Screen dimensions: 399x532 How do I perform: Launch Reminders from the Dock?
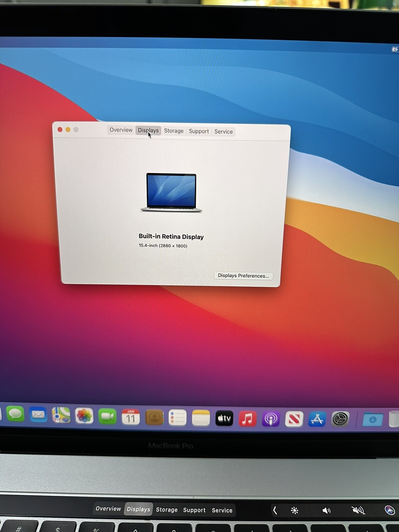coord(178,418)
